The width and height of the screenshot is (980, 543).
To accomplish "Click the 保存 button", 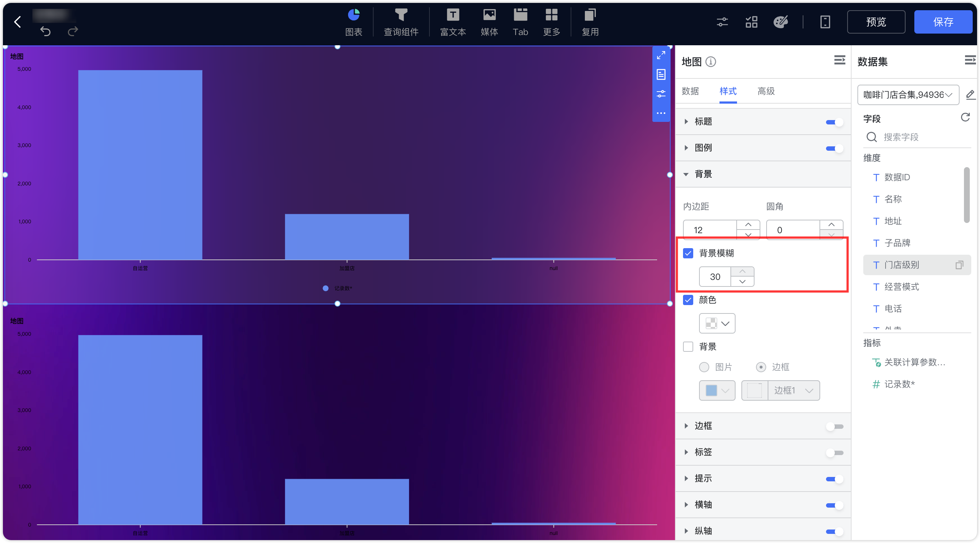I will click(943, 22).
